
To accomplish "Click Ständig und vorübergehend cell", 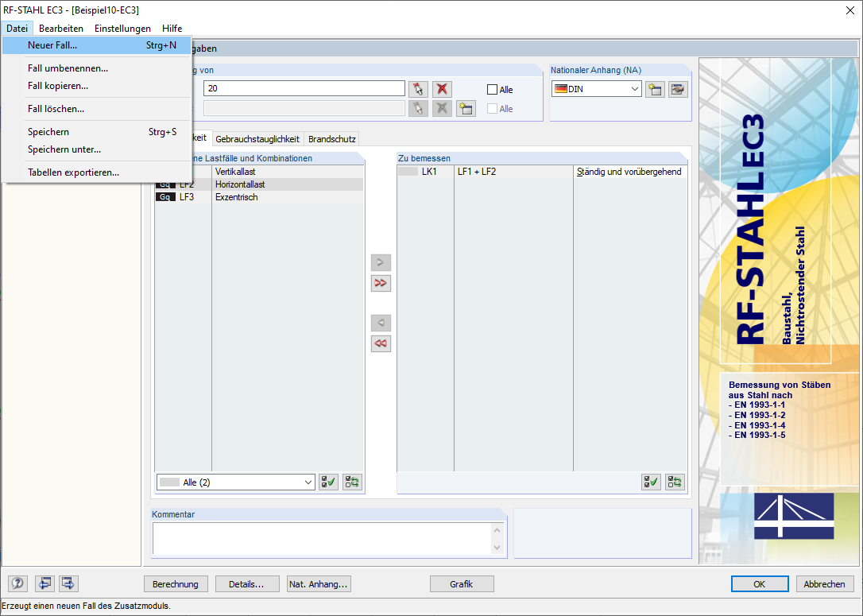I will tap(629, 172).
